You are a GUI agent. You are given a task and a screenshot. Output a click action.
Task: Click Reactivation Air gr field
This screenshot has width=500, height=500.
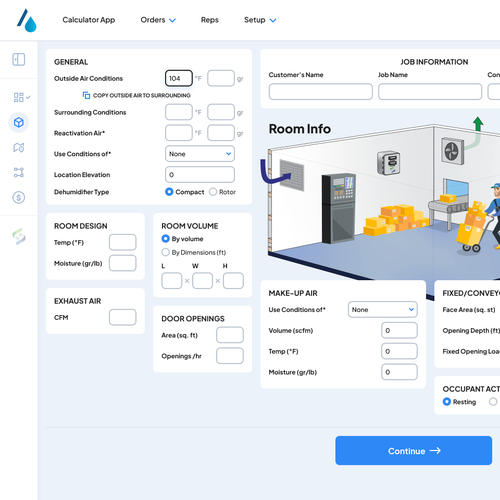tap(221, 133)
